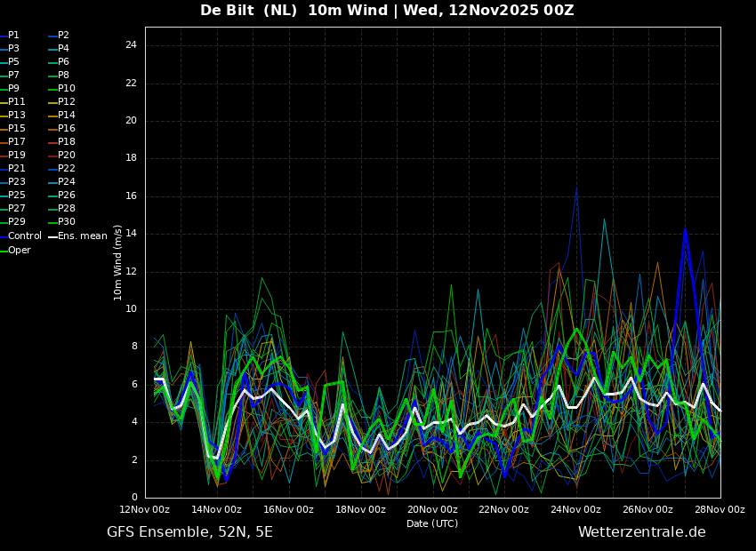
Task: Click the 24 value on y-axis
Action: [x=131, y=45]
